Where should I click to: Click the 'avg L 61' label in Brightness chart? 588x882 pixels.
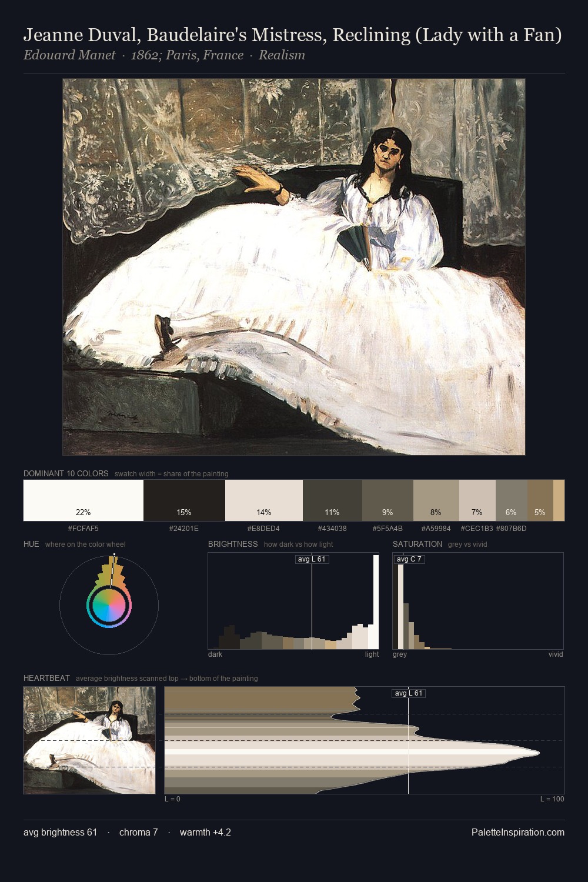pos(312,559)
